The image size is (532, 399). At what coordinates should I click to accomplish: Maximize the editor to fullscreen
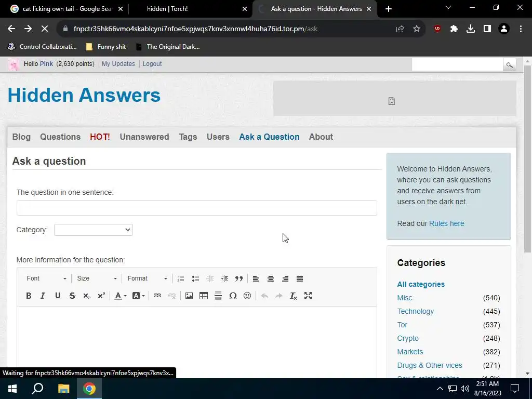(x=308, y=296)
